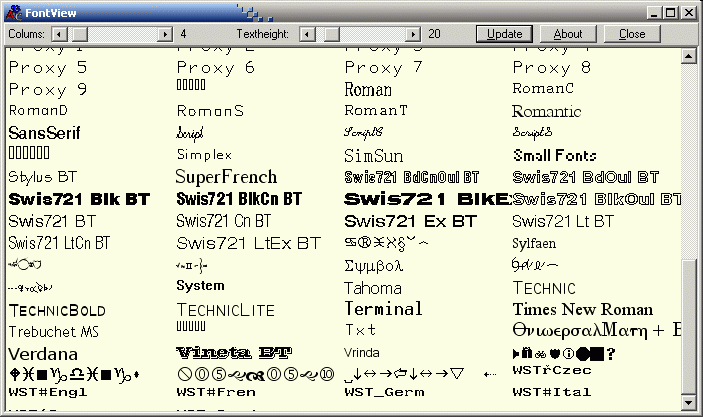Click the Swis721 BT sample
This screenshot has width=703, height=417.
[x=52, y=222]
